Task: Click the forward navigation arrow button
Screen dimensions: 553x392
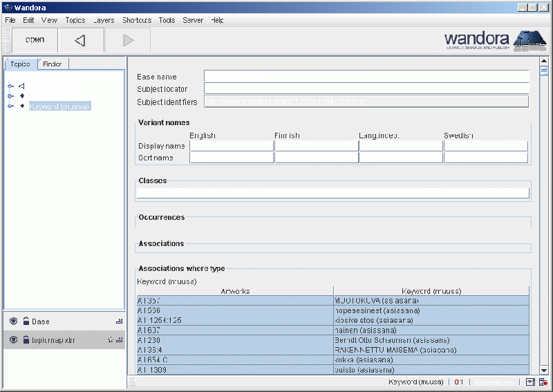Action: pyautogui.click(x=127, y=41)
